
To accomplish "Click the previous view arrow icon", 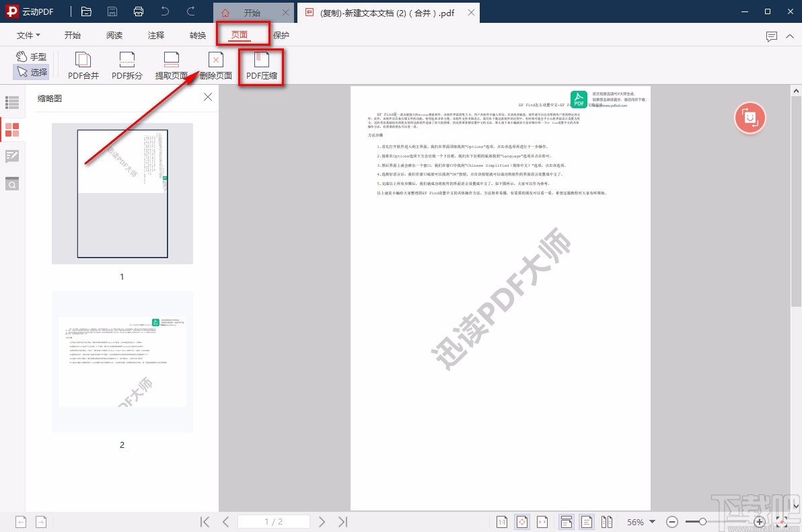I will 21,522.
